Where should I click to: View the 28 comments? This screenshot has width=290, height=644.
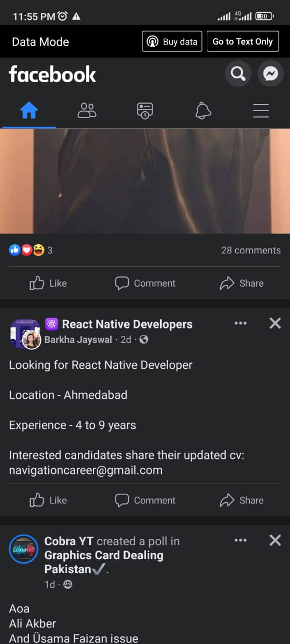(x=251, y=250)
